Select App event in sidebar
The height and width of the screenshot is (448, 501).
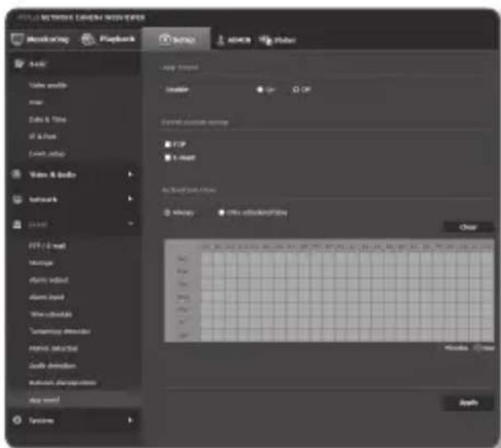pos(44,400)
